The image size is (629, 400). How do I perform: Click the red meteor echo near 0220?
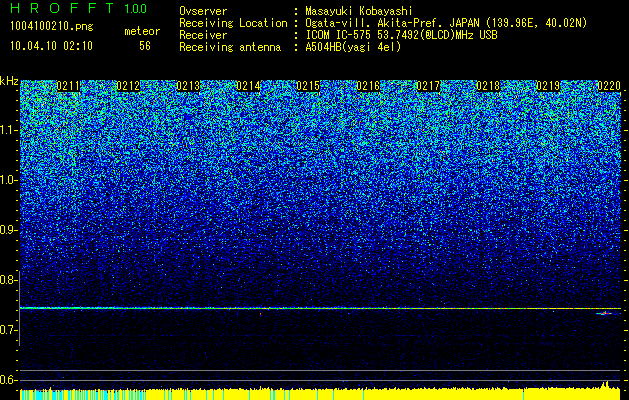(x=605, y=313)
